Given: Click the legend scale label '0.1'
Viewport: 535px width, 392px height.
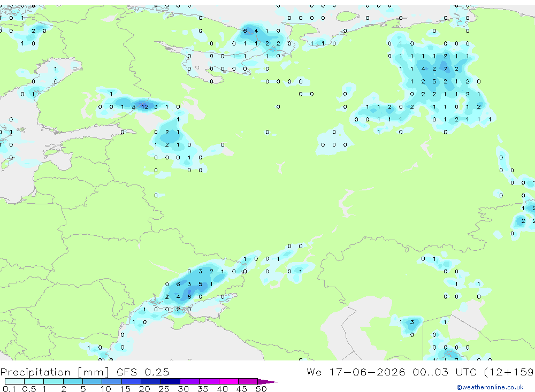Looking at the screenshot, I should click(9, 389).
